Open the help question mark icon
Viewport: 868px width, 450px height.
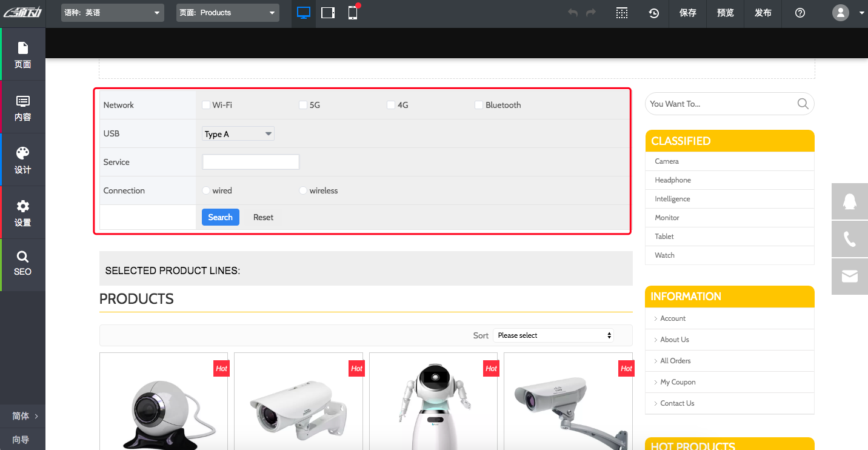coord(800,13)
